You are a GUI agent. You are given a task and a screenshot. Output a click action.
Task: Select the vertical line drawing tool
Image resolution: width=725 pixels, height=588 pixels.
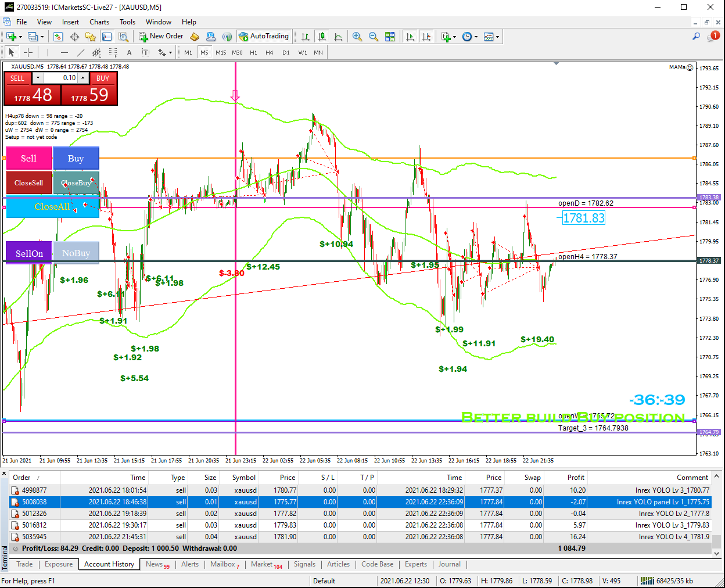point(48,52)
